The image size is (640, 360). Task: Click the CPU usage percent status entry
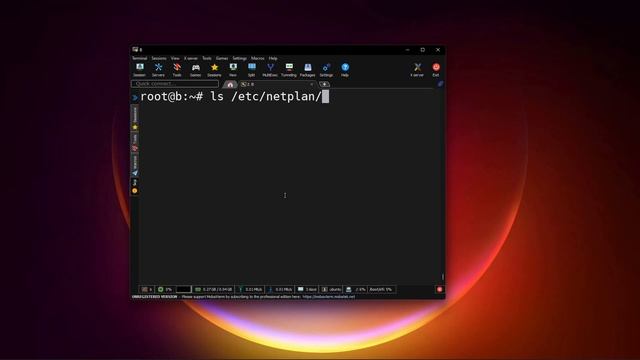tap(165, 289)
